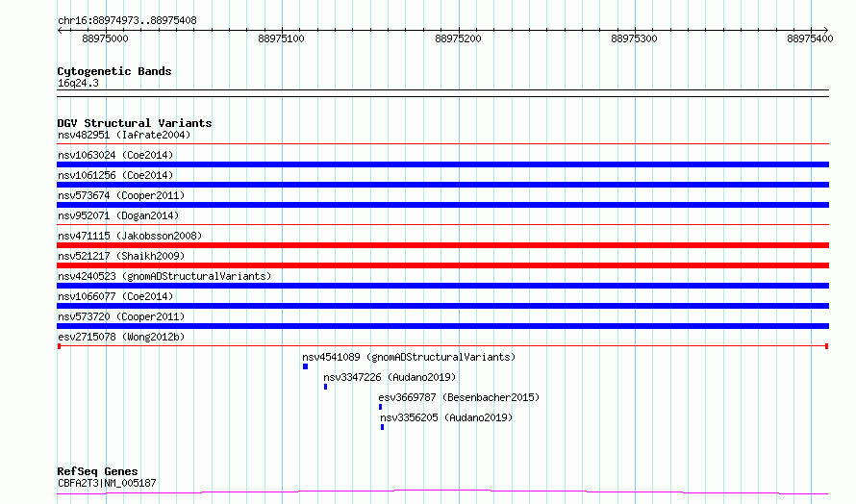This screenshot has height=504, width=856.
Task: Click ruler position 88975000
Action: (105, 38)
